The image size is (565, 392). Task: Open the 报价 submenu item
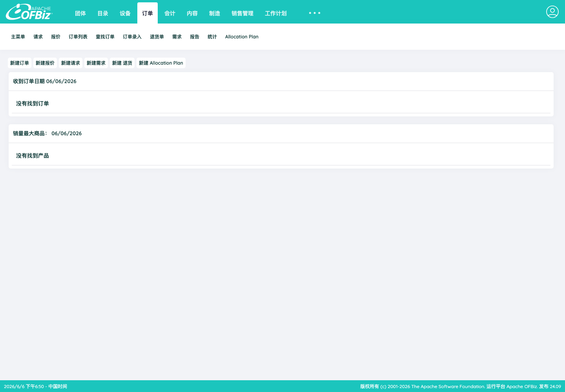[56, 37]
